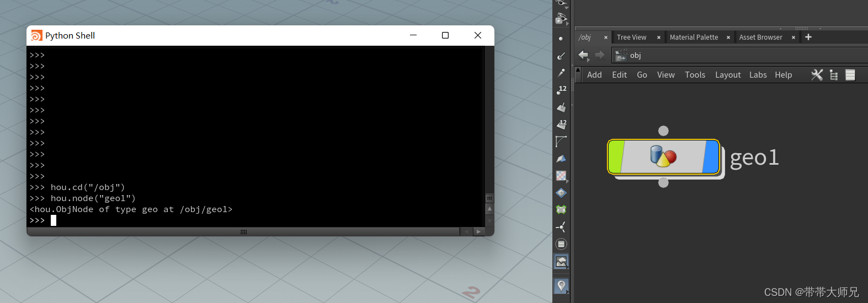This screenshot has height=303, width=868.
Task: Click the circular display options icon
Action: coord(561,244)
